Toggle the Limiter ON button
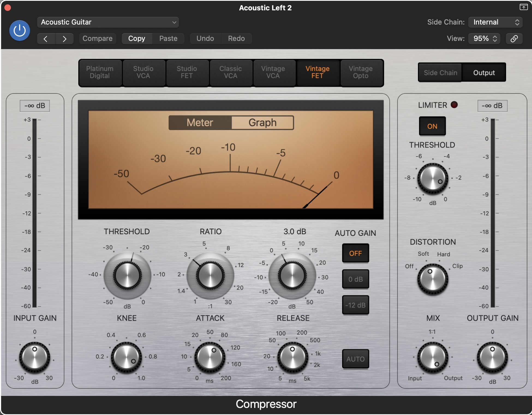The width and height of the screenshot is (532, 415). (432, 126)
